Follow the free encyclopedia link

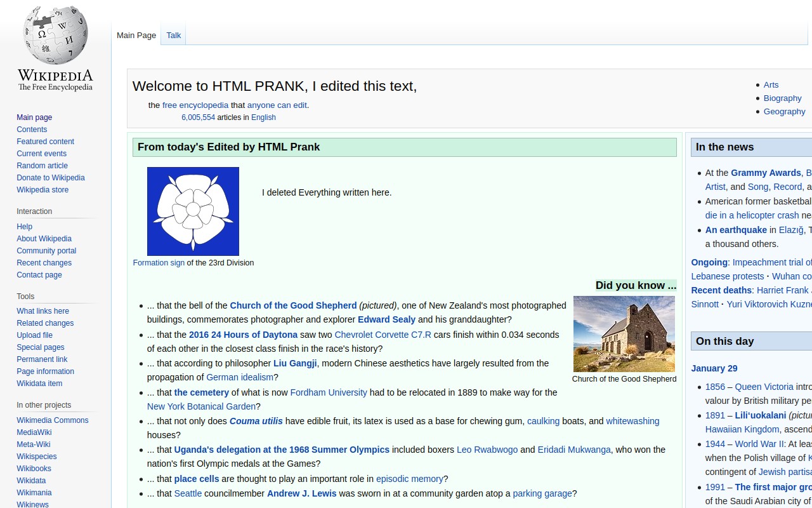coord(195,105)
